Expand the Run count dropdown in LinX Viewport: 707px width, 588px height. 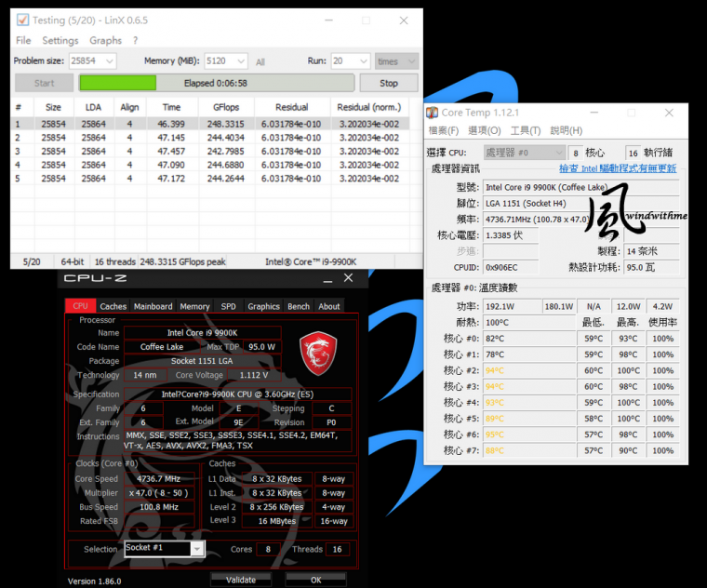click(364, 60)
